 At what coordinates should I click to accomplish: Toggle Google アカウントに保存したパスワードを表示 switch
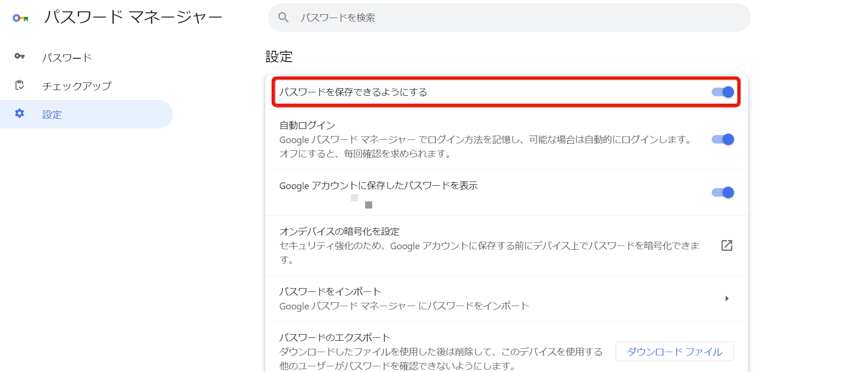(x=723, y=192)
